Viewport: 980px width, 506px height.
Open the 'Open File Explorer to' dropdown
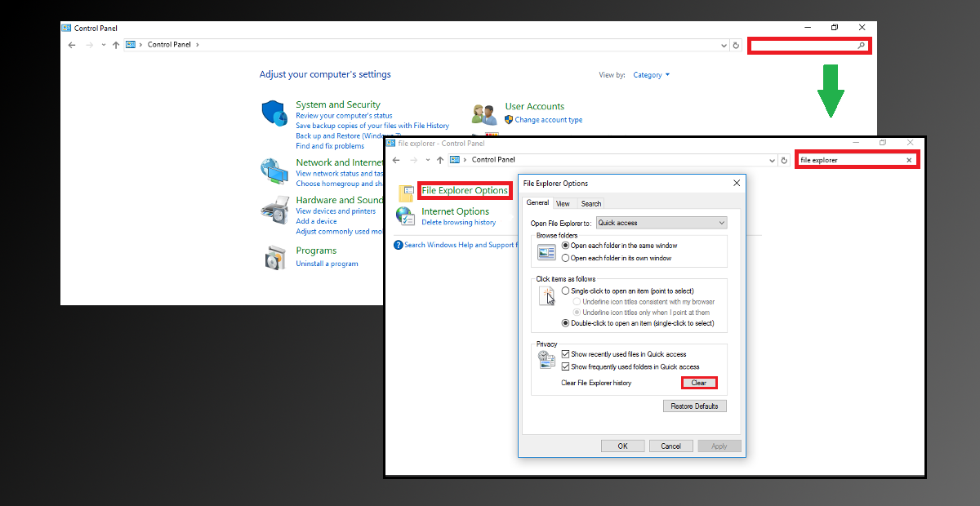click(661, 223)
